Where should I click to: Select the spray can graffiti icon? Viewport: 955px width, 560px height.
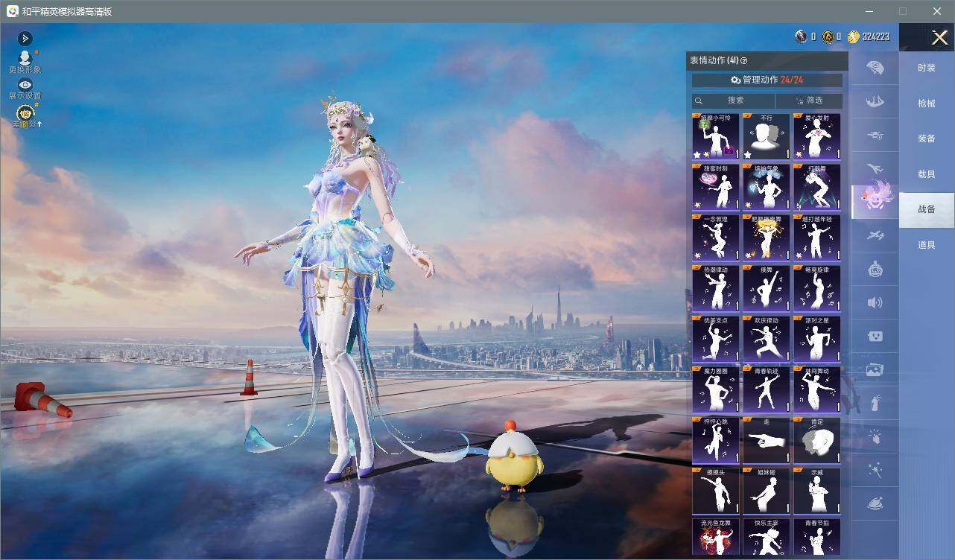click(875, 404)
